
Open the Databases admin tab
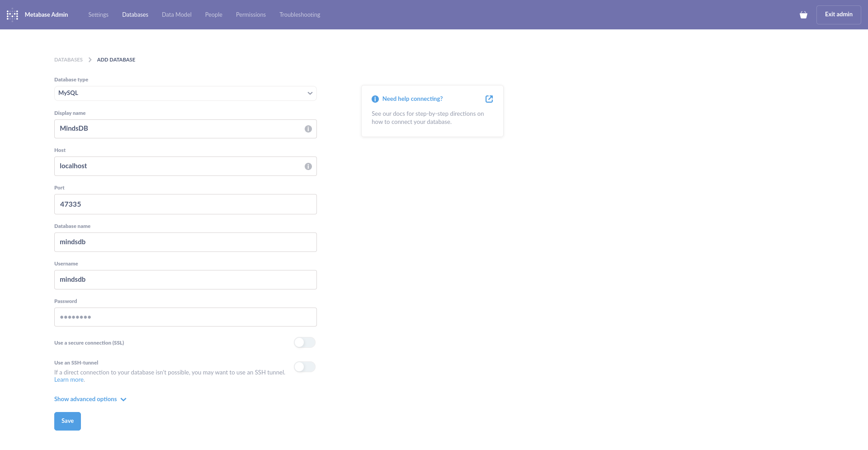coord(135,15)
